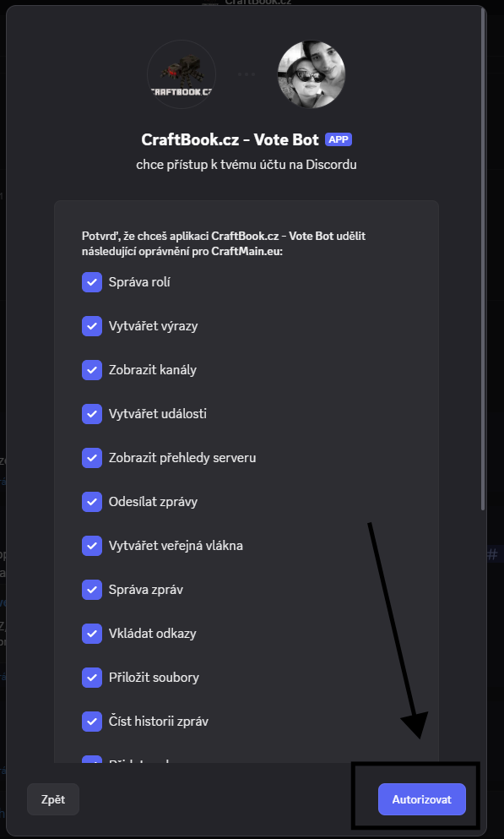The width and height of the screenshot is (504, 839).
Task: Disable the Zobrazit kanály permission
Action: [x=92, y=370]
